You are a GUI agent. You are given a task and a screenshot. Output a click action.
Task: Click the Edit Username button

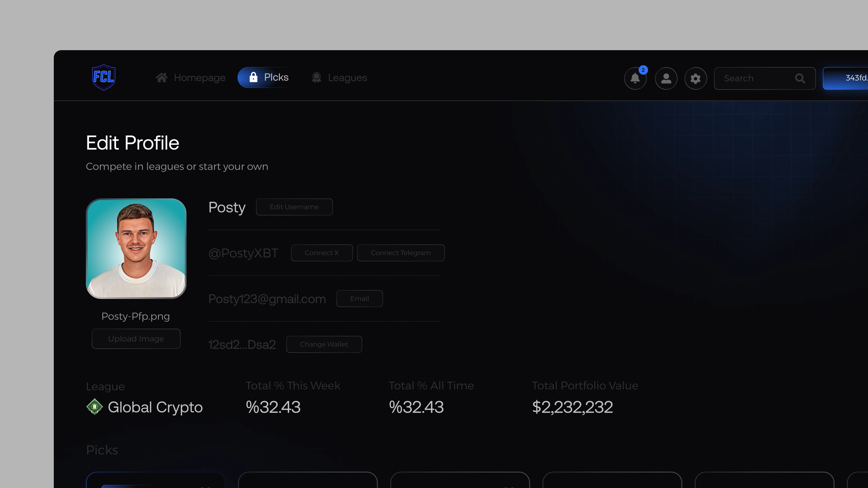click(x=294, y=207)
